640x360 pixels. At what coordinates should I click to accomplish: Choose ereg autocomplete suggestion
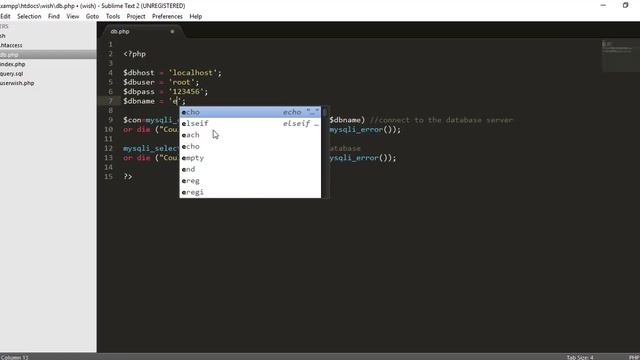tap(250, 180)
